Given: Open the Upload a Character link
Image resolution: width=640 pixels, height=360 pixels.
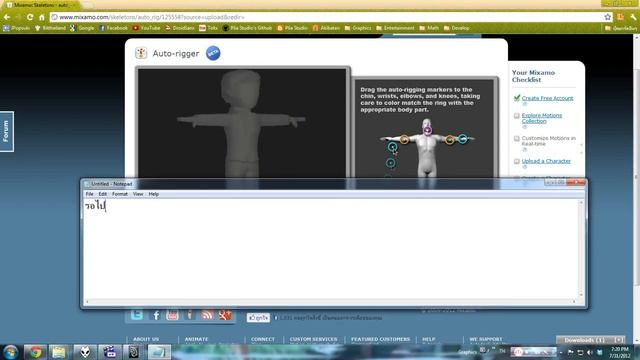Looking at the screenshot, I should (546, 161).
